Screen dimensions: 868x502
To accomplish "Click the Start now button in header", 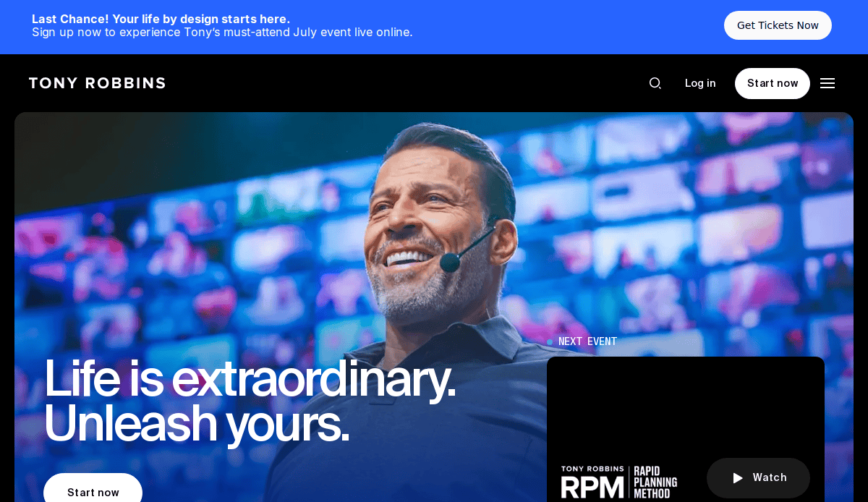I will pos(773,83).
